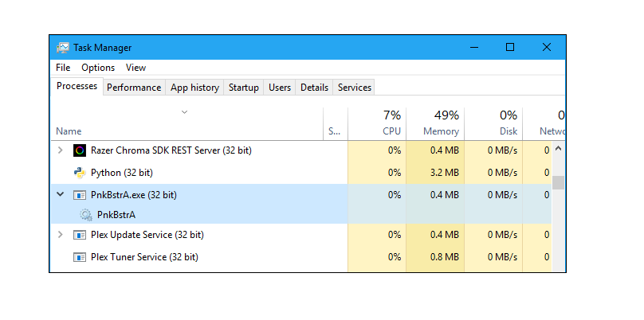Image resolution: width=644 pixels, height=320 pixels.
Task: Click the vertical scrollbar up arrow
Action: pyautogui.click(x=558, y=149)
